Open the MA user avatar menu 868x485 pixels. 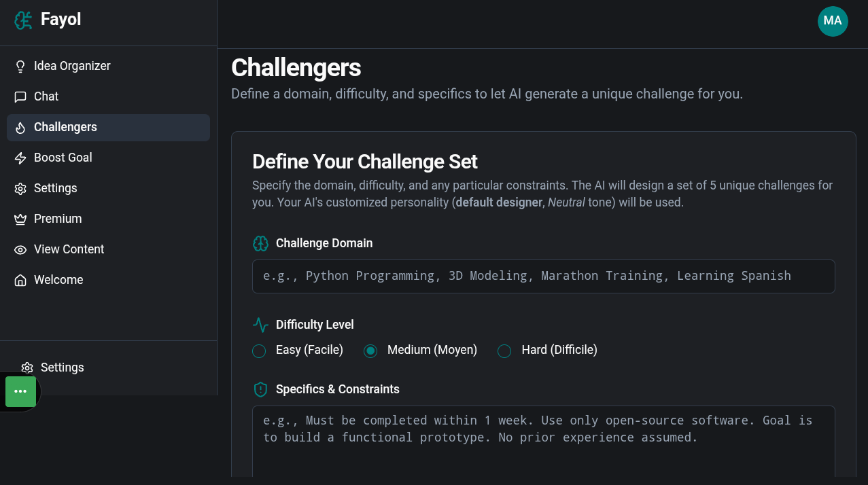pyautogui.click(x=833, y=21)
